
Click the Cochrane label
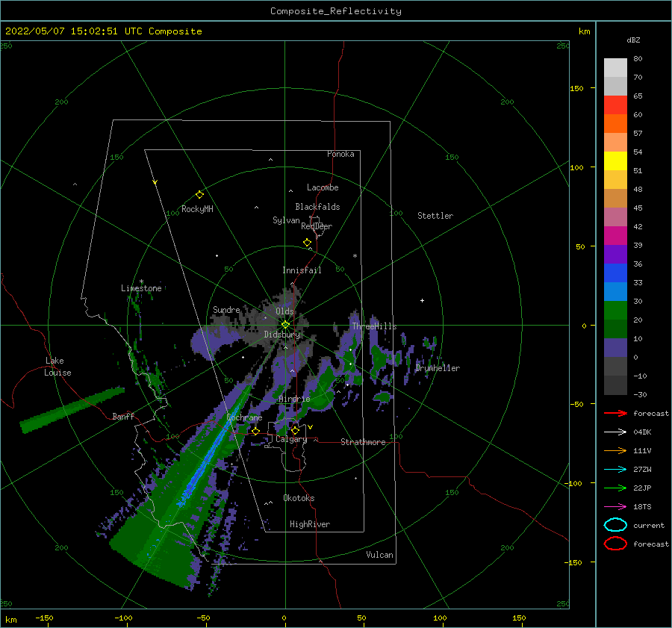244,417
